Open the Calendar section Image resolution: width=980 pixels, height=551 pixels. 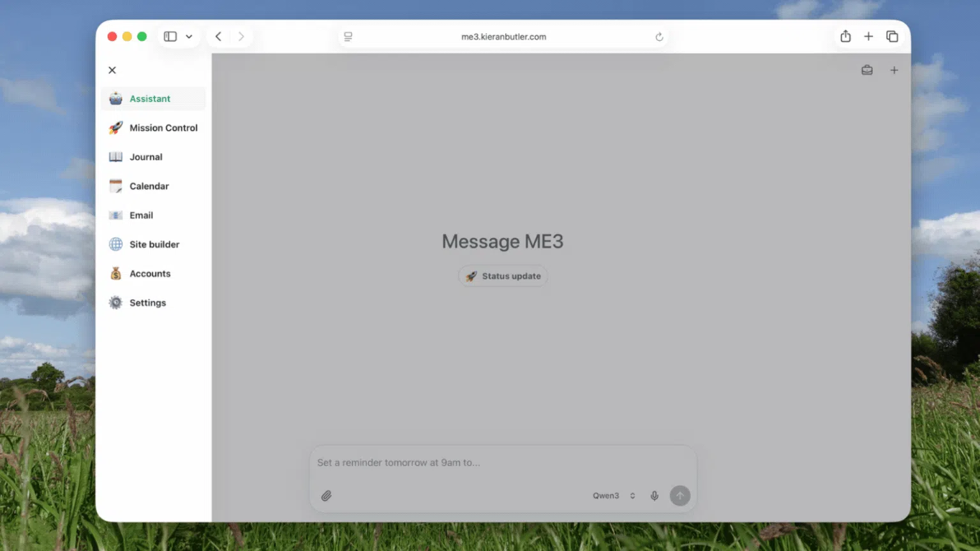(x=153, y=186)
